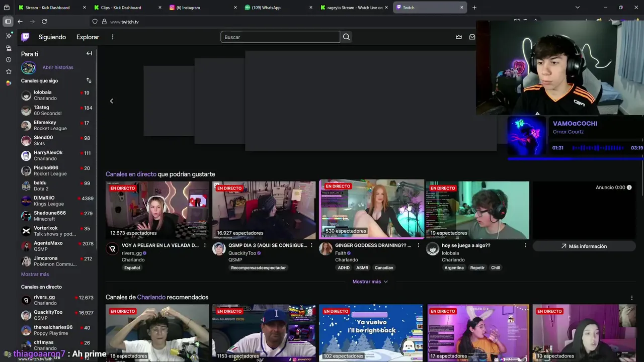644x362 pixels.
Task: Open options menu for rivers_gg stream card
Action: (x=204, y=245)
